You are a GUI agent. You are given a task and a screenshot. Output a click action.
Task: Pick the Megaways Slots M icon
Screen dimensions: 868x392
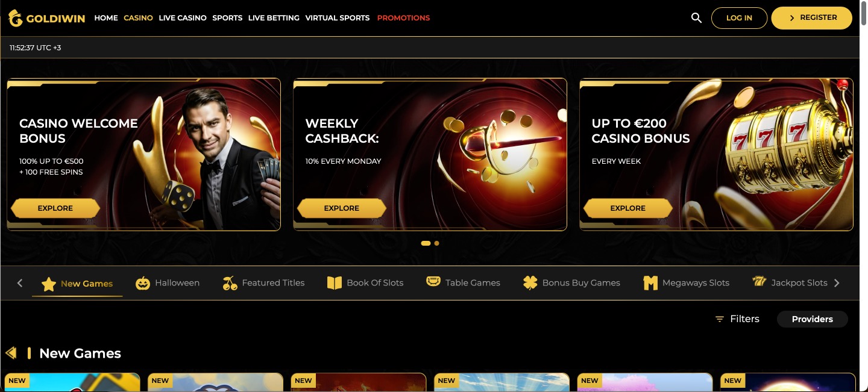(650, 283)
